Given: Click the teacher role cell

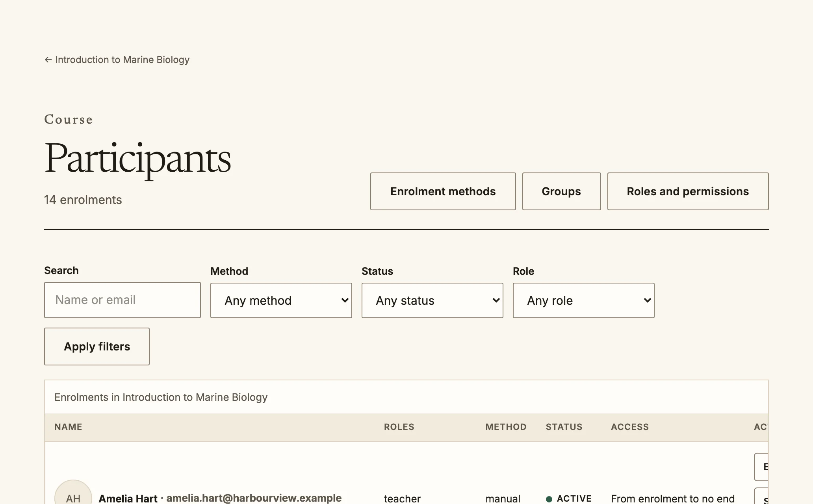Looking at the screenshot, I should click(x=402, y=498).
